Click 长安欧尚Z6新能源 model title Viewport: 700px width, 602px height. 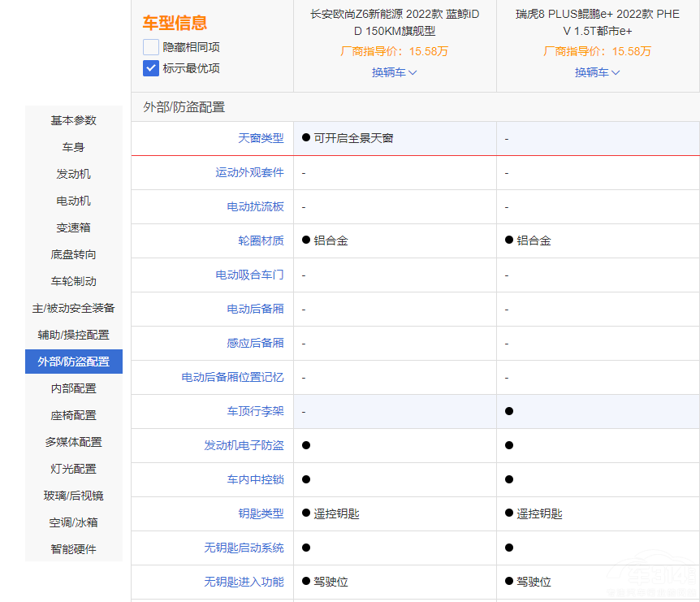(395, 23)
